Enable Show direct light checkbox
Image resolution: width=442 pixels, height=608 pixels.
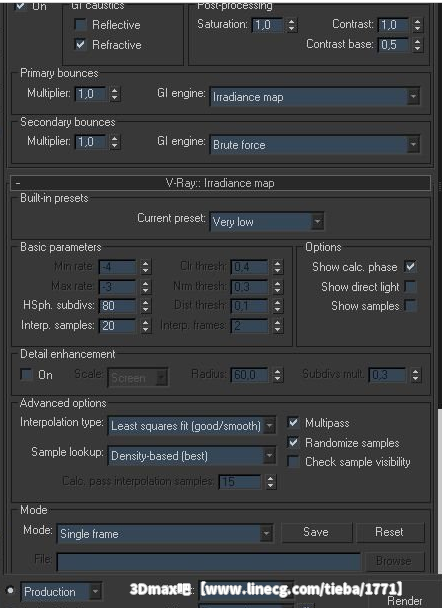[410, 287]
